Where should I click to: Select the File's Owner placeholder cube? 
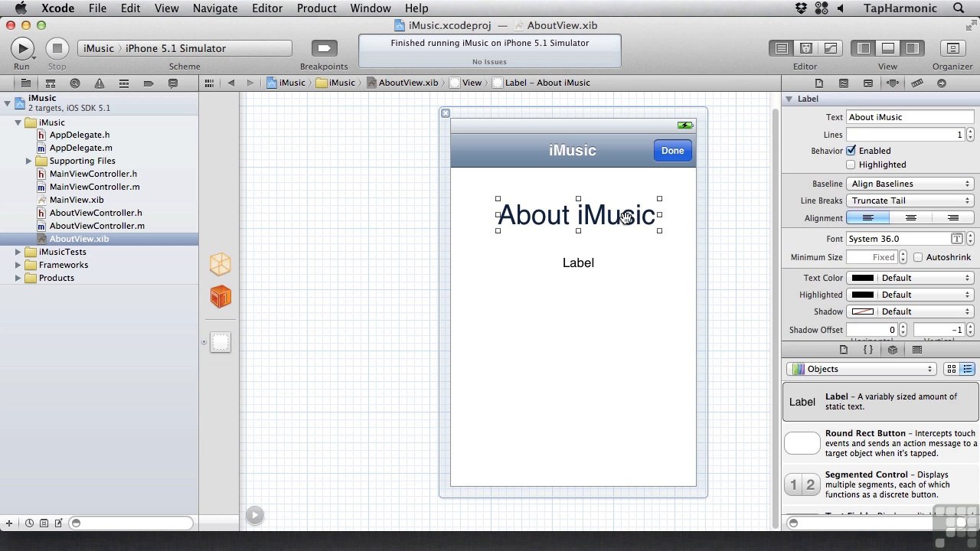[220, 264]
